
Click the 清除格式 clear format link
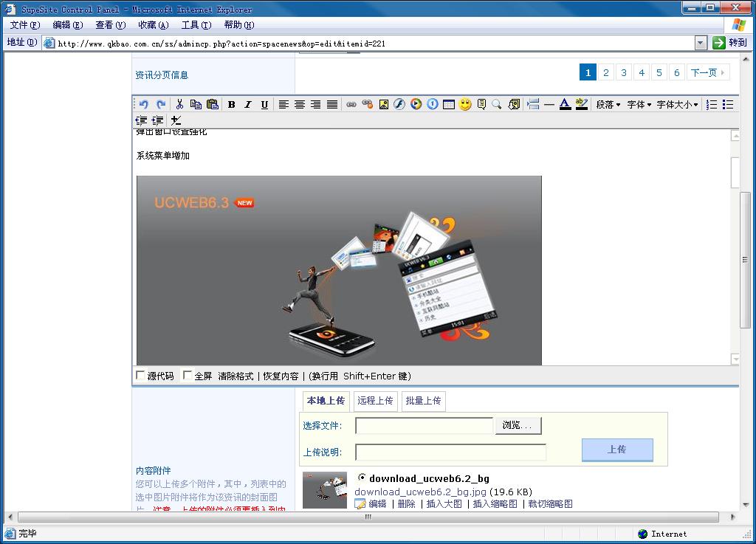tap(236, 376)
